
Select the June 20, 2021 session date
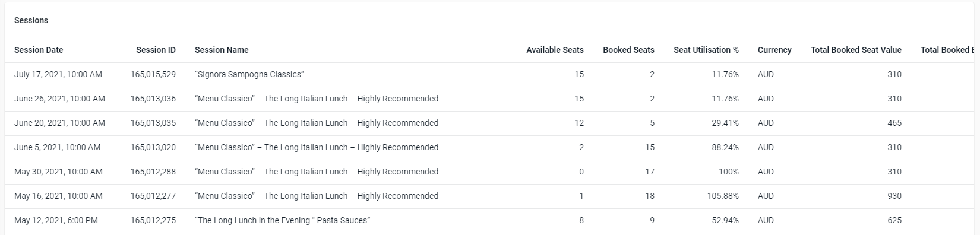coord(59,123)
